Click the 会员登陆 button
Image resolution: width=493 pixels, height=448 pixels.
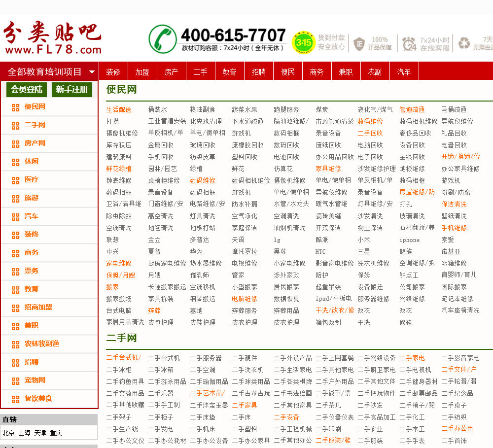coord(27,90)
